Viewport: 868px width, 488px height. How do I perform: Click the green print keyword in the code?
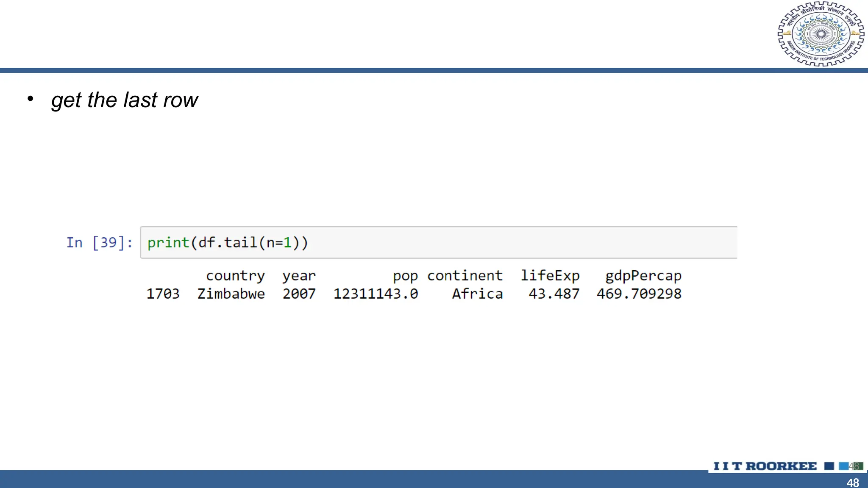click(x=168, y=243)
